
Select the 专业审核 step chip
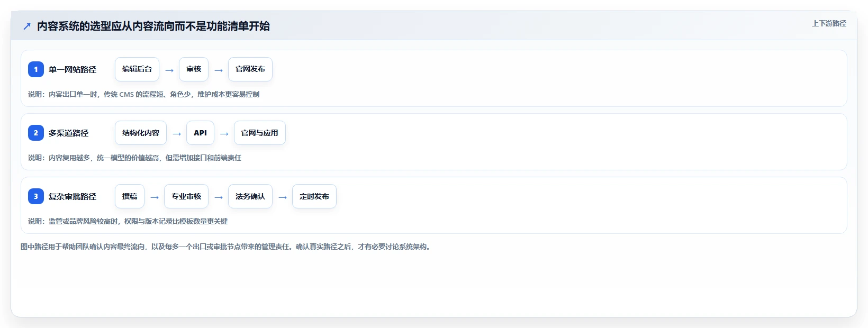(186, 196)
